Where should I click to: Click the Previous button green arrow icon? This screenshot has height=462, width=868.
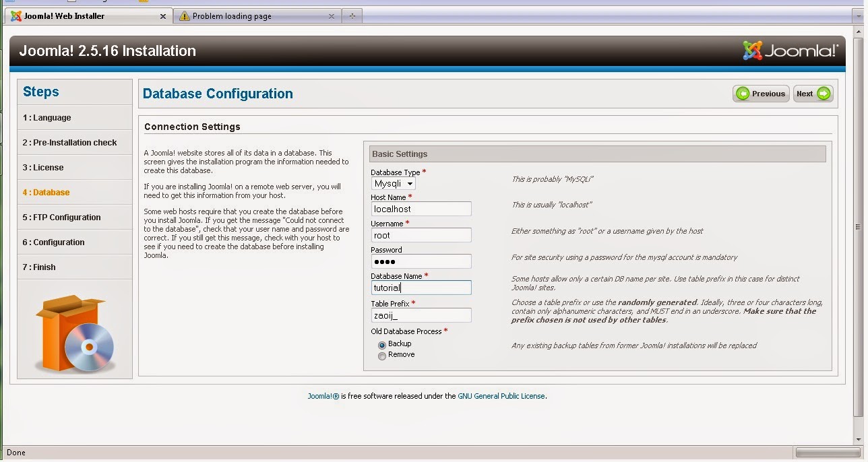tap(743, 94)
